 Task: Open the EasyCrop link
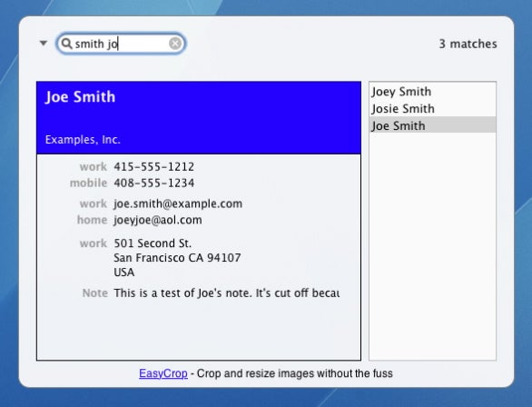[163, 373]
